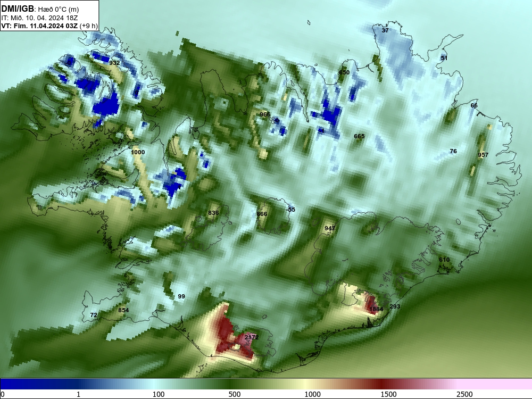This screenshot has width=532, height=399.
Task: Select the 932 map value
Action: pyautogui.click(x=114, y=63)
